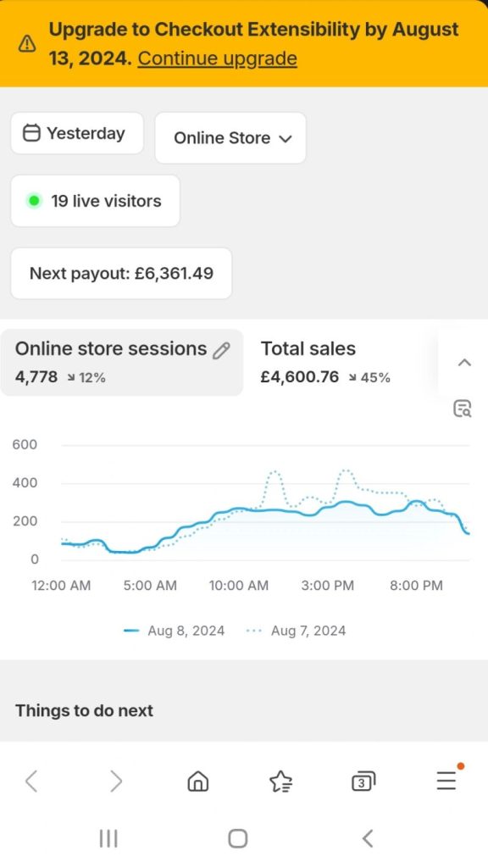Click the 3:00 PM axis label
488x868 pixels.
point(328,586)
